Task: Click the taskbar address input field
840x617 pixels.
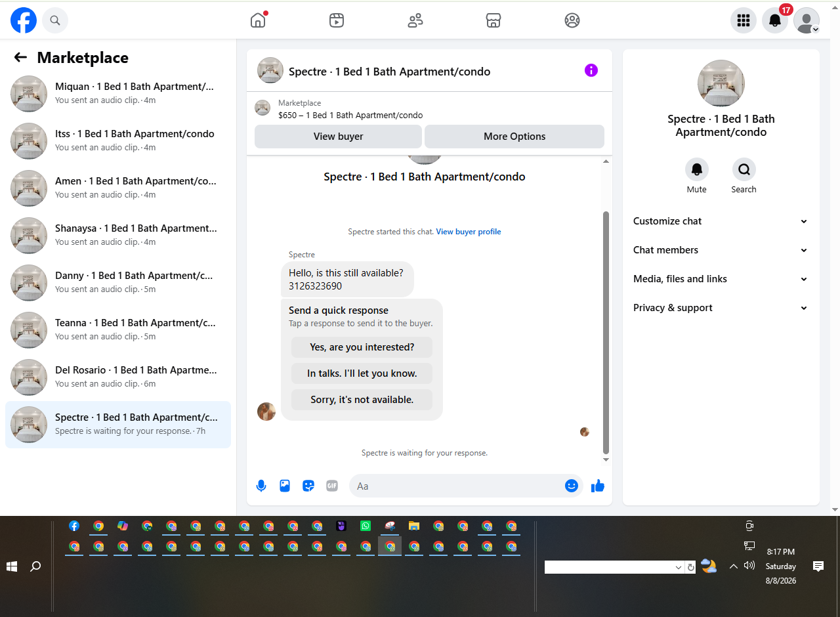Action: 609,567
